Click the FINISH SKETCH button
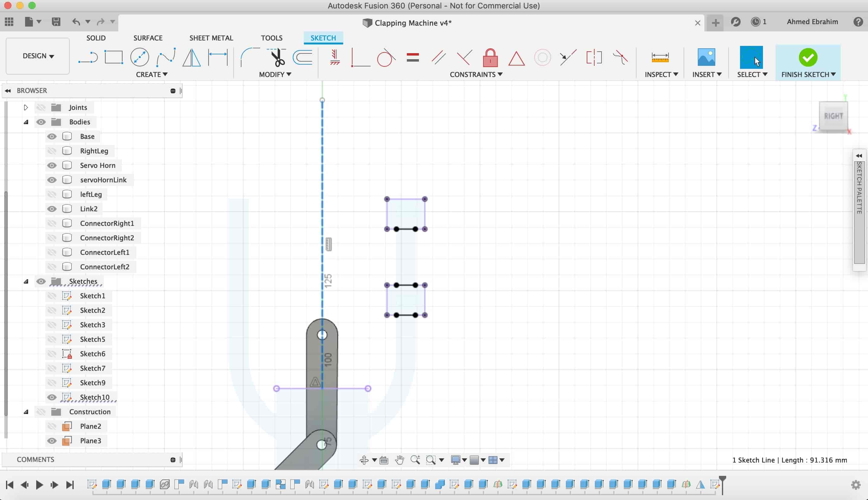The image size is (868, 500). (x=808, y=62)
